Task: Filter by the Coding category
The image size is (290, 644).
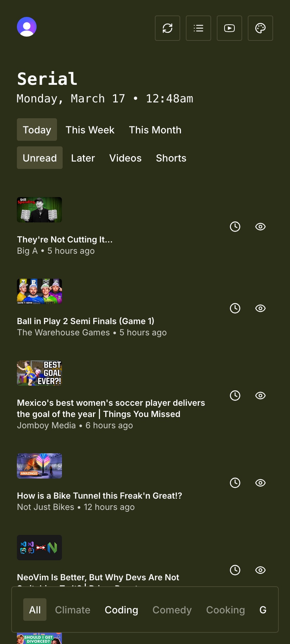Action: pyautogui.click(x=121, y=610)
